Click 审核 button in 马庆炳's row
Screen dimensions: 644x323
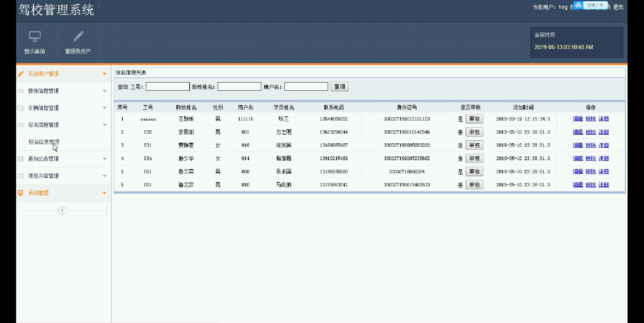tap(474, 185)
